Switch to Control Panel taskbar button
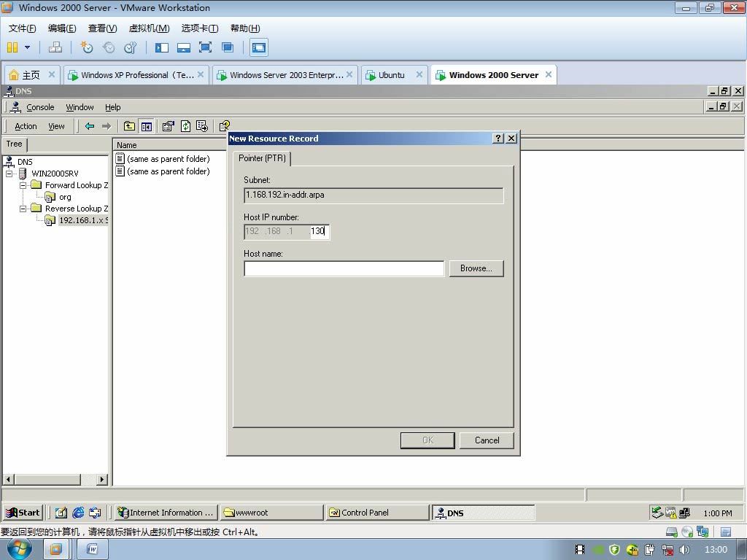The image size is (747, 560). [378, 513]
